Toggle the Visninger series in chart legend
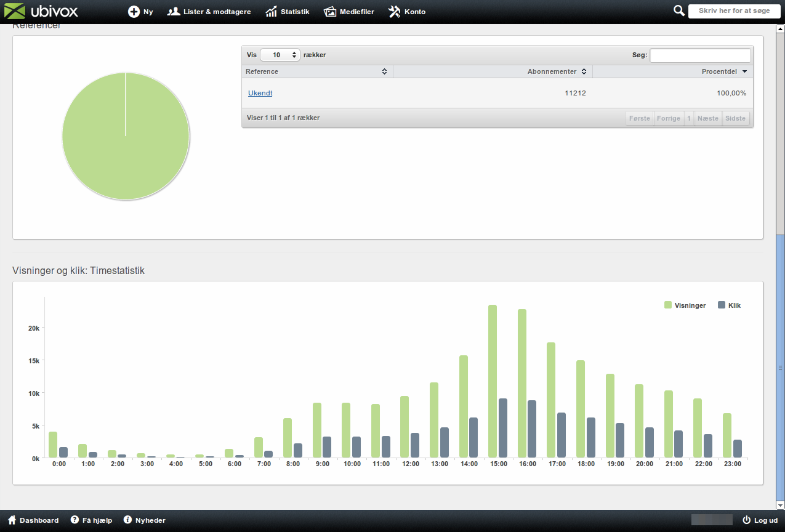 [685, 305]
